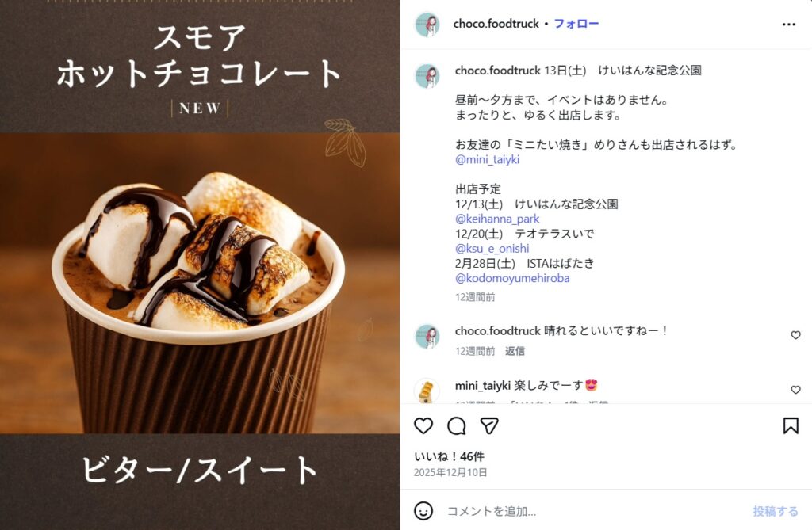Share post via paper plane icon
Image resolution: width=812 pixels, height=530 pixels.
(488, 425)
